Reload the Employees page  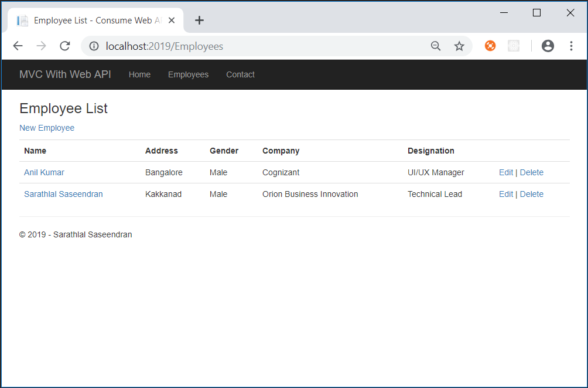[x=64, y=46]
